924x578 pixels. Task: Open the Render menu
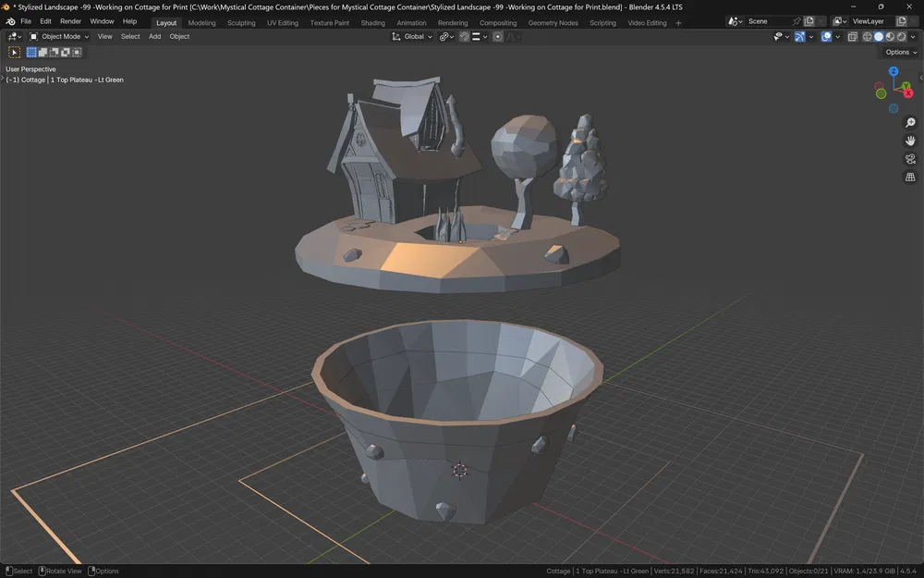point(71,21)
